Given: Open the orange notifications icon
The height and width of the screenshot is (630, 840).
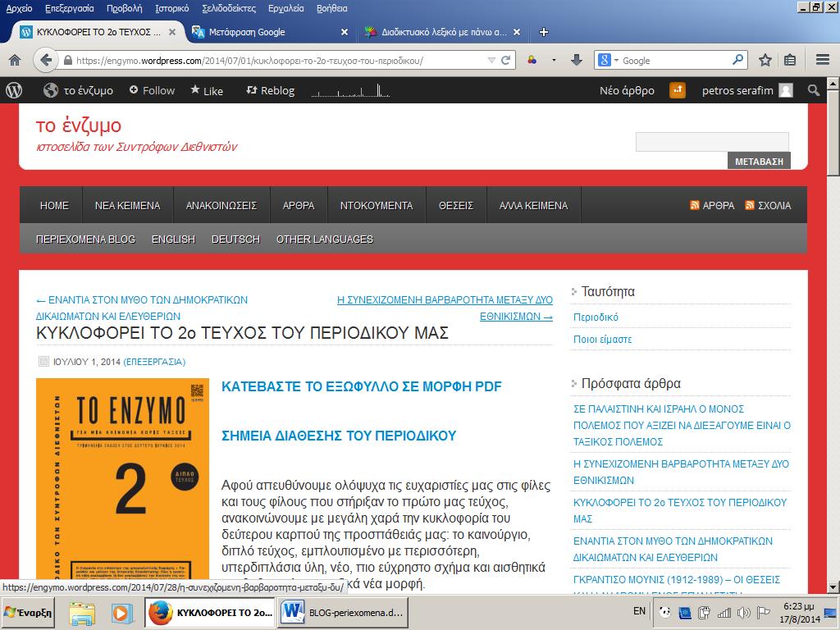Looking at the screenshot, I should (x=678, y=90).
